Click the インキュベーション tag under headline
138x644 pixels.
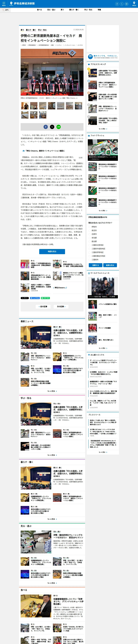click(70, 45)
